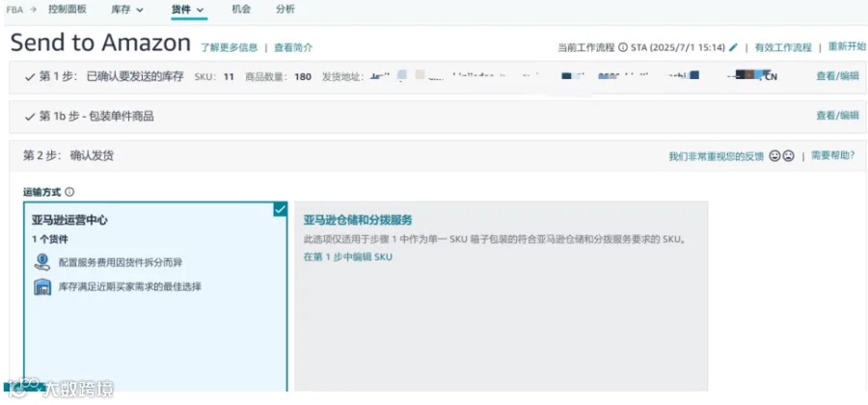Select the 亚马逊运营中心 shipping option card
The height and width of the screenshot is (405, 868).
pos(155,297)
